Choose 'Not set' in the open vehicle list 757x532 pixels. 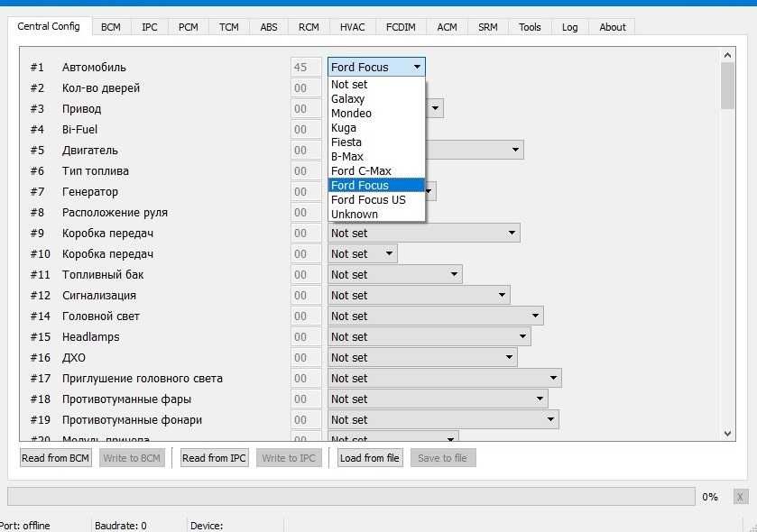[376, 85]
